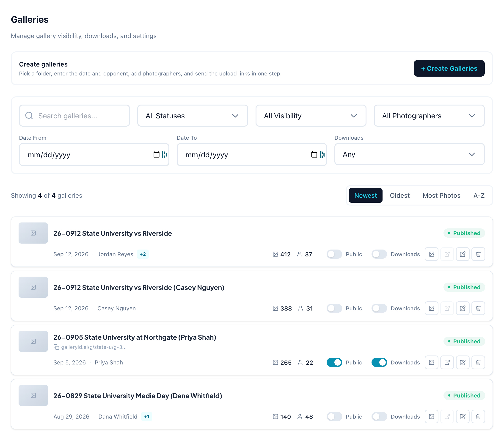
Task: Click photo count icon beside 412
Action: coord(275,254)
